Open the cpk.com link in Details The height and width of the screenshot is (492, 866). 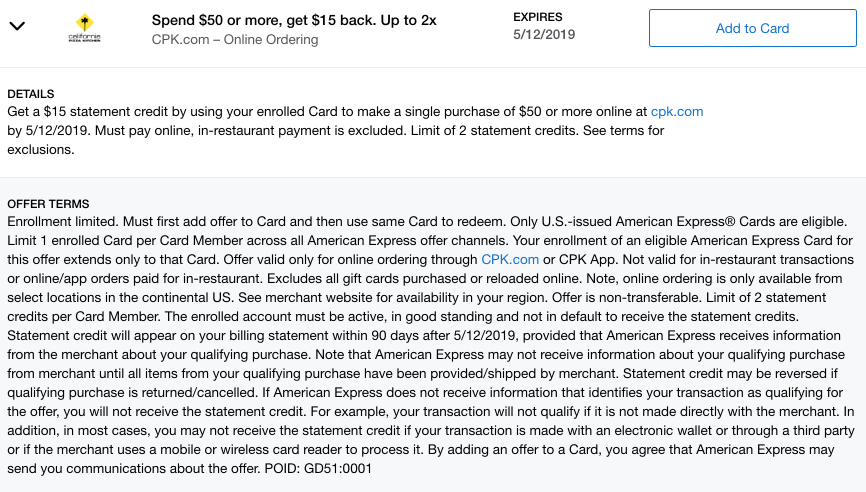(x=677, y=112)
